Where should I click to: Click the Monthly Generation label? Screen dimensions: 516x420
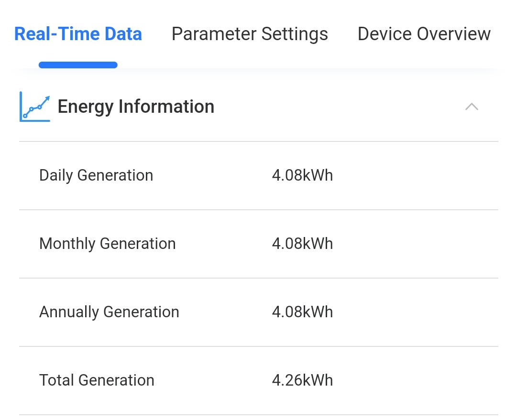click(x=108, y=244)
